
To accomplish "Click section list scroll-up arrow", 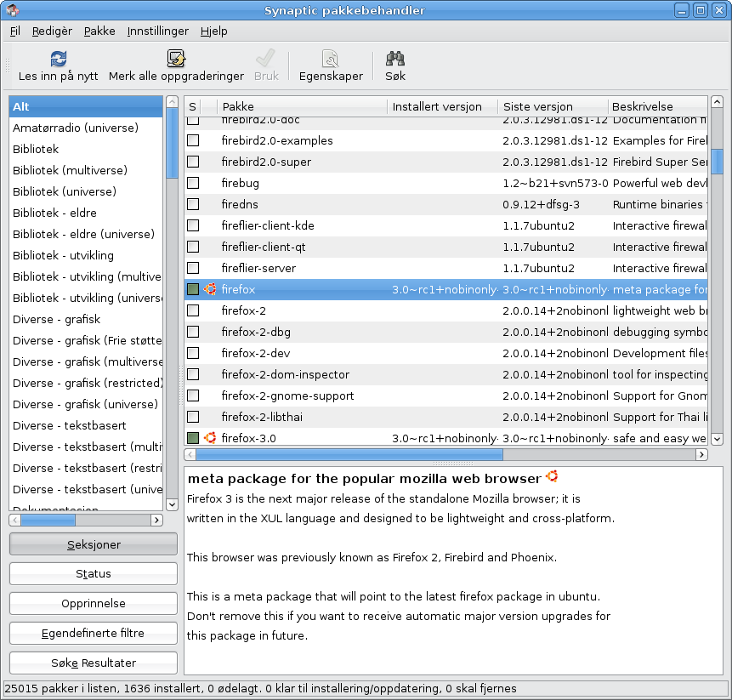I will (172, 101).
